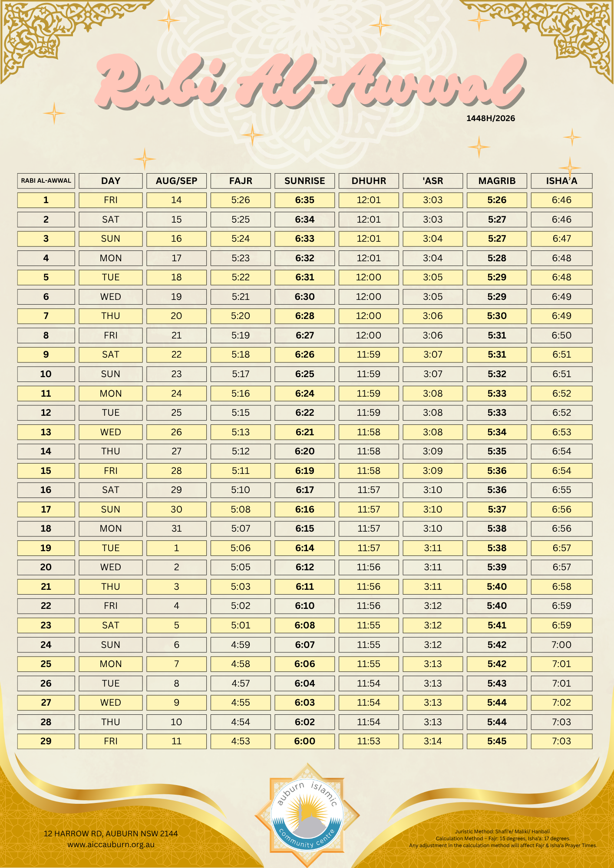Click the MAGRIB column header
The image size is (614, 868).
(497, 181)
